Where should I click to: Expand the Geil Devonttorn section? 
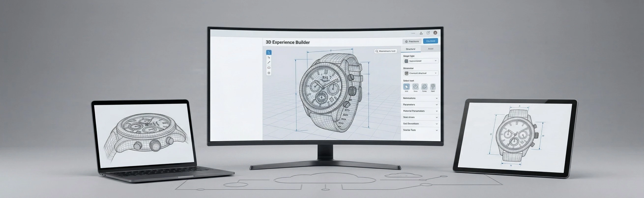tap(420, 124)
